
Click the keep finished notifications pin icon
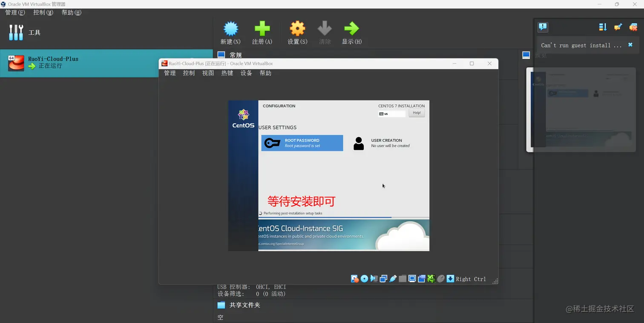618,27
